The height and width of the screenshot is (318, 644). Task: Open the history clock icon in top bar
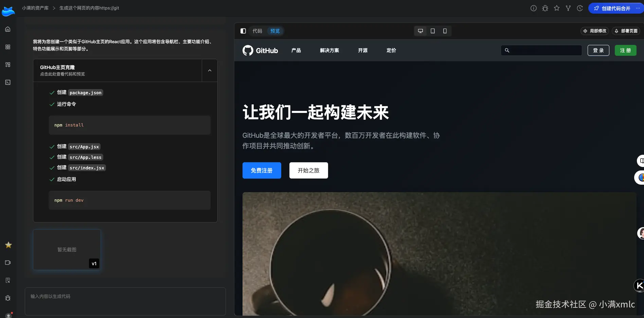pyautogui.click(x=580, y=8)
